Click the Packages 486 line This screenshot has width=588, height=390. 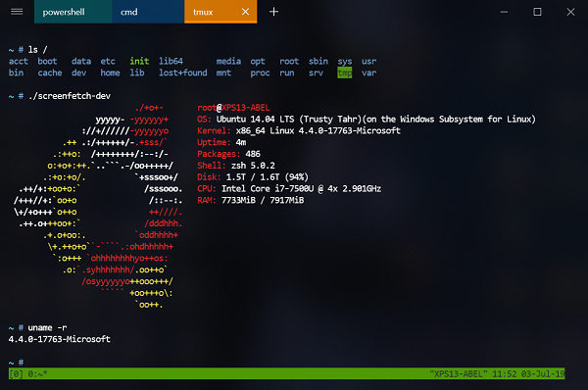(228, 154)
